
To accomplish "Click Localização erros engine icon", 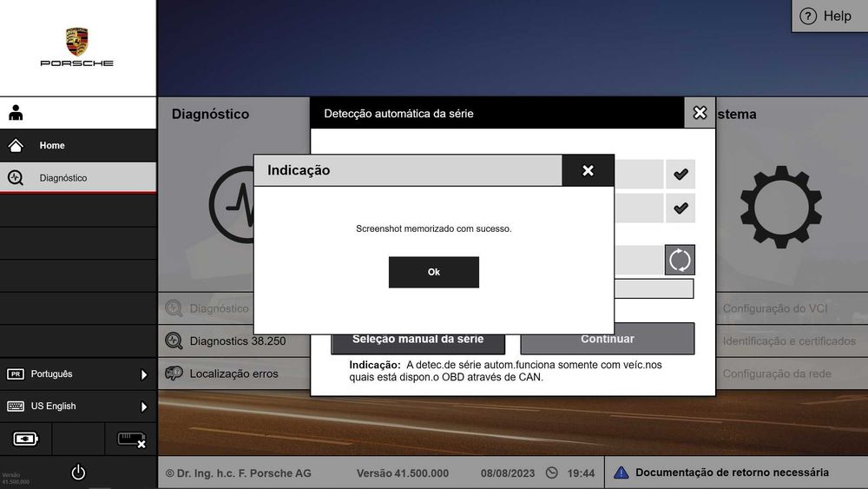I will 174,373.
